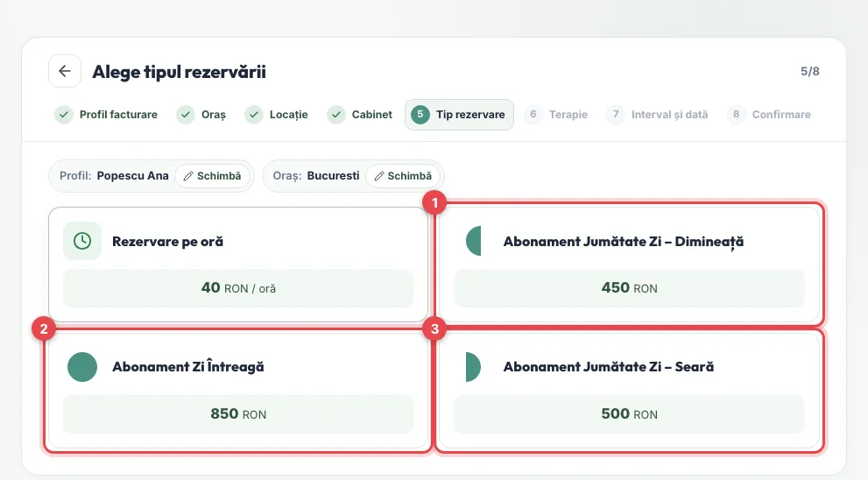The height and width of the screenshot is (480, 868).
Task: Click the step 8 number badge
Action: point(737,115)
